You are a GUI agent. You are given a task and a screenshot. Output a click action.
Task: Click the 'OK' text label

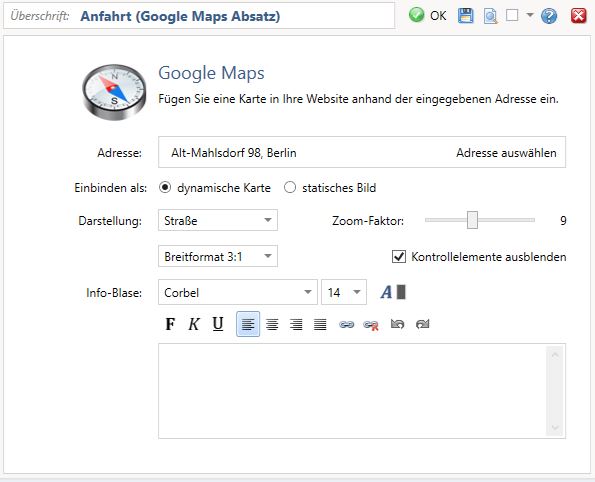pyautogui.click(x=438, y=16)
